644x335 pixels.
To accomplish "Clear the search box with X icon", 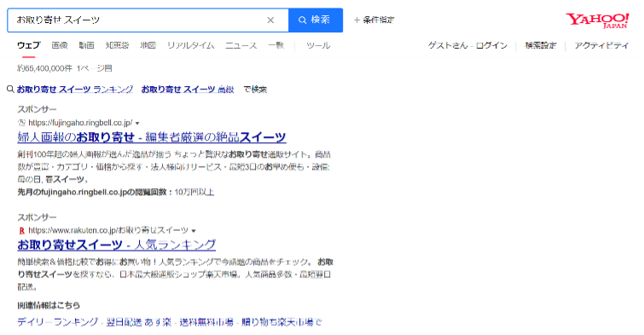I will click(270, 20).
